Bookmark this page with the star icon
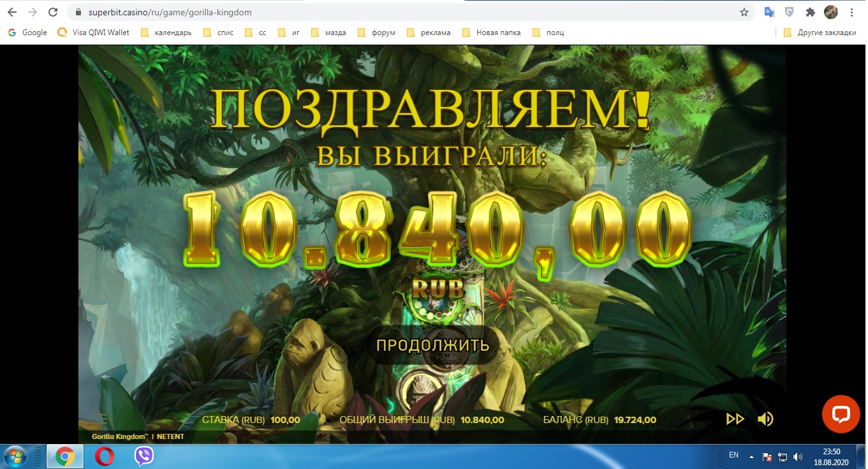 (744, 12)
